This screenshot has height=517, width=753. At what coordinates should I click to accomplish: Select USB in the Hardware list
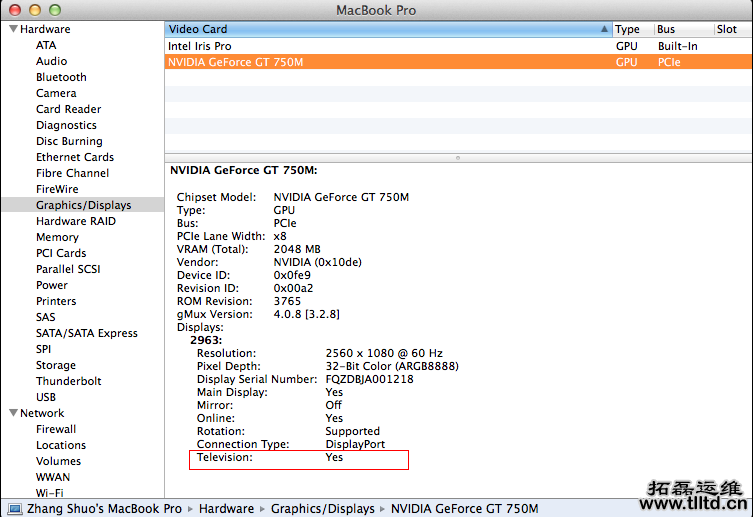coord(46,397)
